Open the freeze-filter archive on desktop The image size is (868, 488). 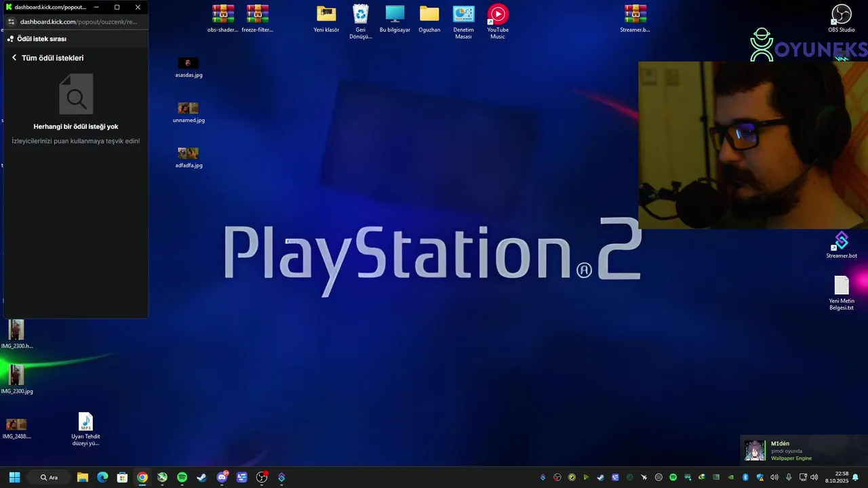point(257,19)
